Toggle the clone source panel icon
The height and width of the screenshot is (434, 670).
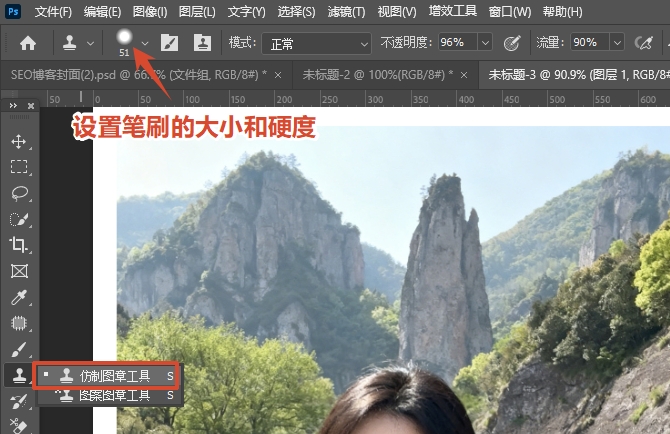point(202,43)
